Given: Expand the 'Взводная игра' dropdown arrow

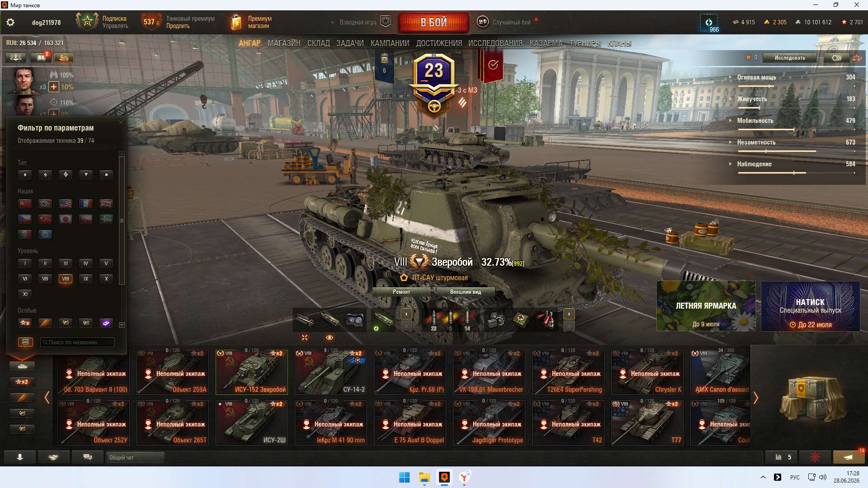Looking at the screenshot, I should tap(333, 22).
